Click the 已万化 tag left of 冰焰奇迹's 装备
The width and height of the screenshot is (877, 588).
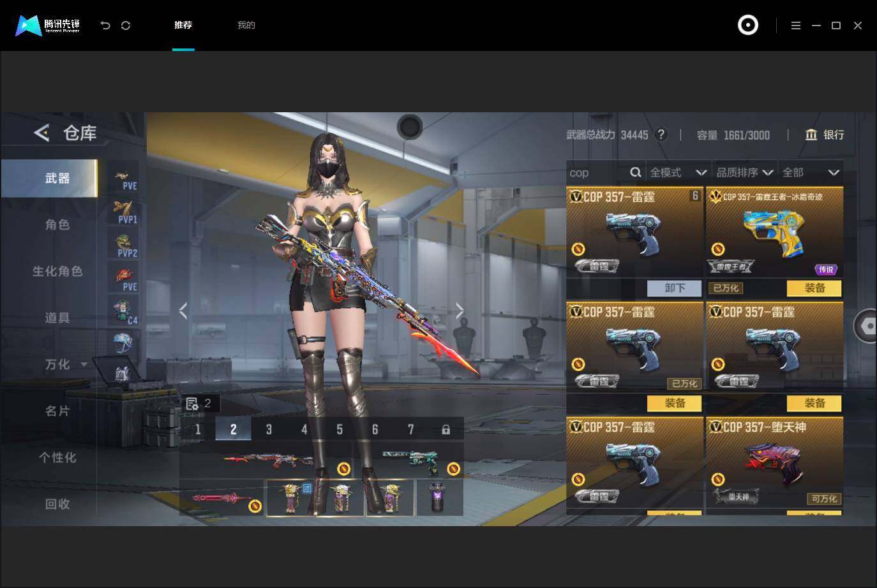(x=726, y=288)
